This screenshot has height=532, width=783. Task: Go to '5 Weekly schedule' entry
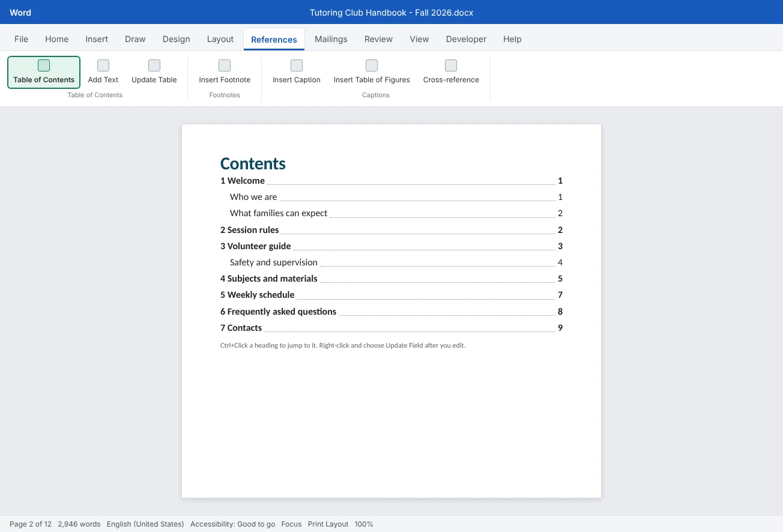coord(391,295)
